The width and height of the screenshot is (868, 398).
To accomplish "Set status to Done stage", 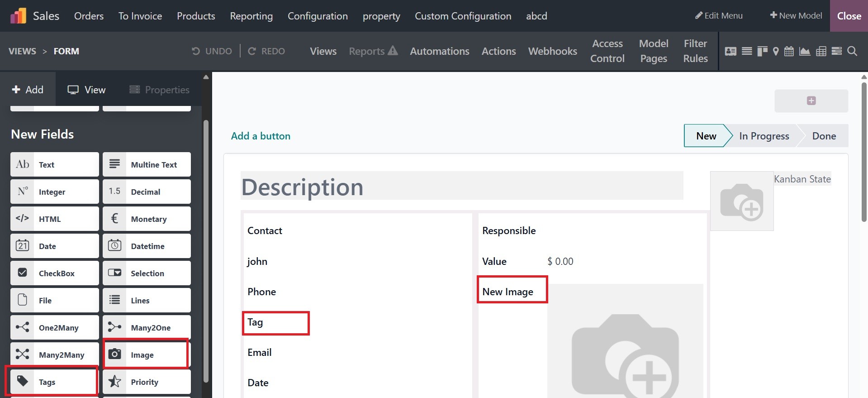I will [x=824, y=136].
